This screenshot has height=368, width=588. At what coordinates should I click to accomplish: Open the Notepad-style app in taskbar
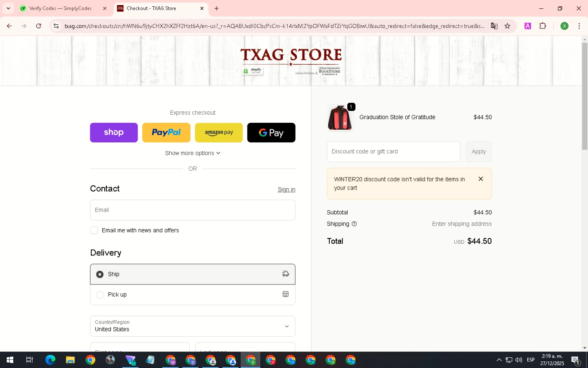point(150,360)
